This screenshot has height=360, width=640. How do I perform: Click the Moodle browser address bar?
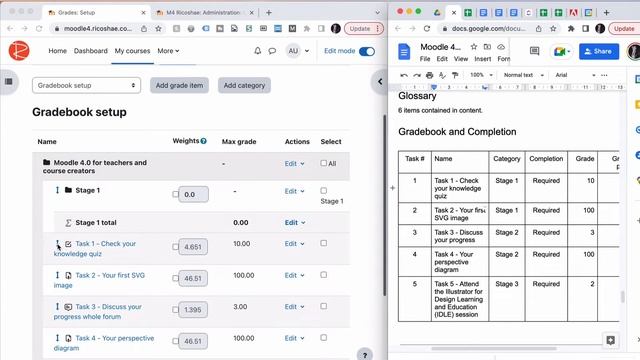click(x=98, y=29)
